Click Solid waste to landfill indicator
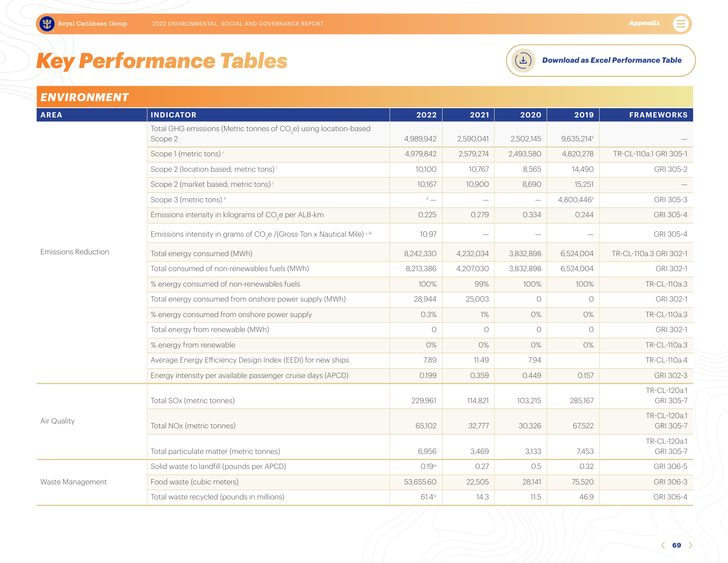Image resolution: width=728 pixels, height=563 pixels. 218,466
